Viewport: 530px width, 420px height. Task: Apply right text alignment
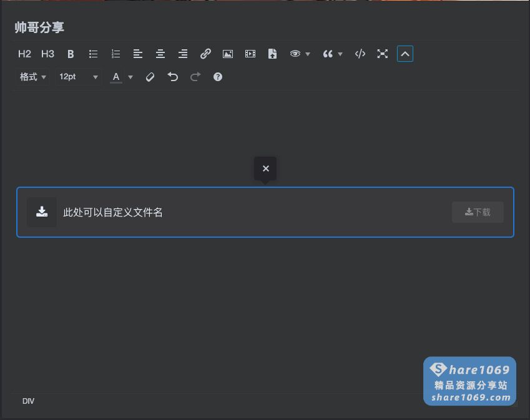183,54
